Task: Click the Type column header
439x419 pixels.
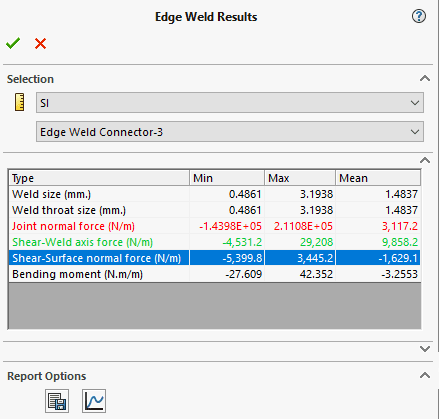Action: tap(99, 178)
